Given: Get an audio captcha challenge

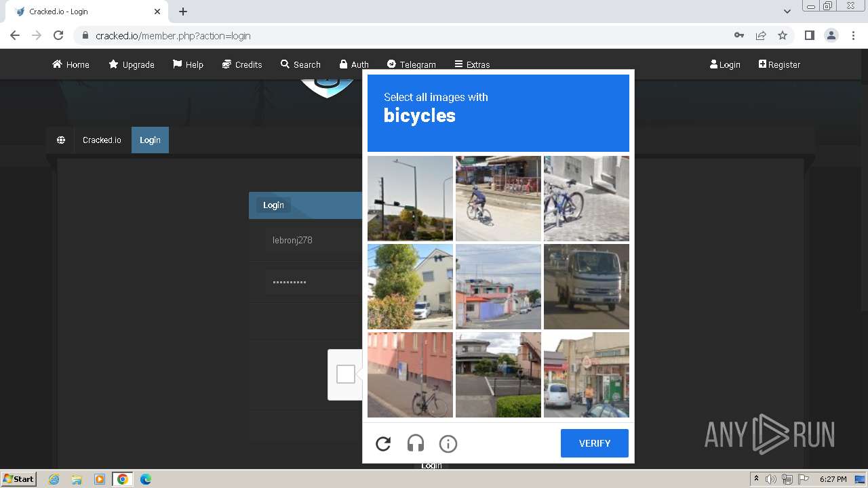Looking at the screenshot, I should pyautogui.click(x=416, y=444).
